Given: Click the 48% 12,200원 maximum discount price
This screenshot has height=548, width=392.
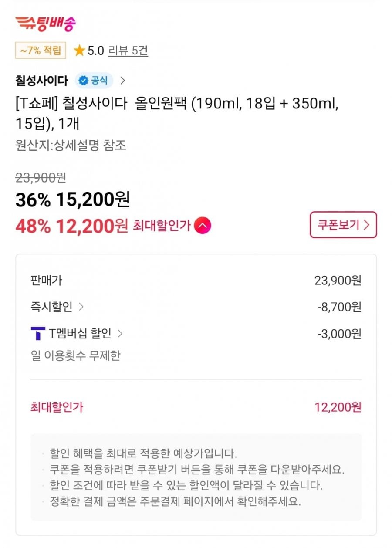Looking at the screenshot, I should [x=72, y=226].
